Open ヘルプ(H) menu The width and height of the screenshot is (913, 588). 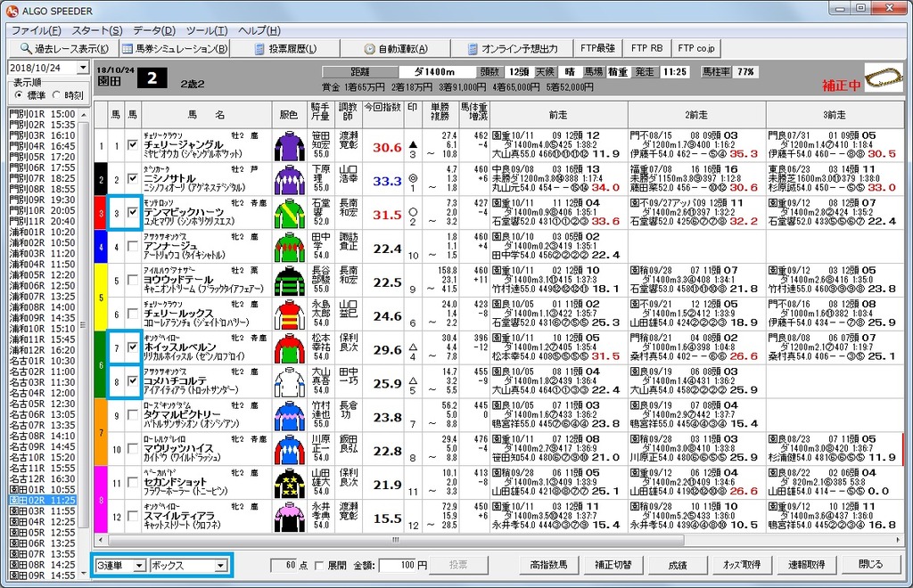click(x=259, y=31)
